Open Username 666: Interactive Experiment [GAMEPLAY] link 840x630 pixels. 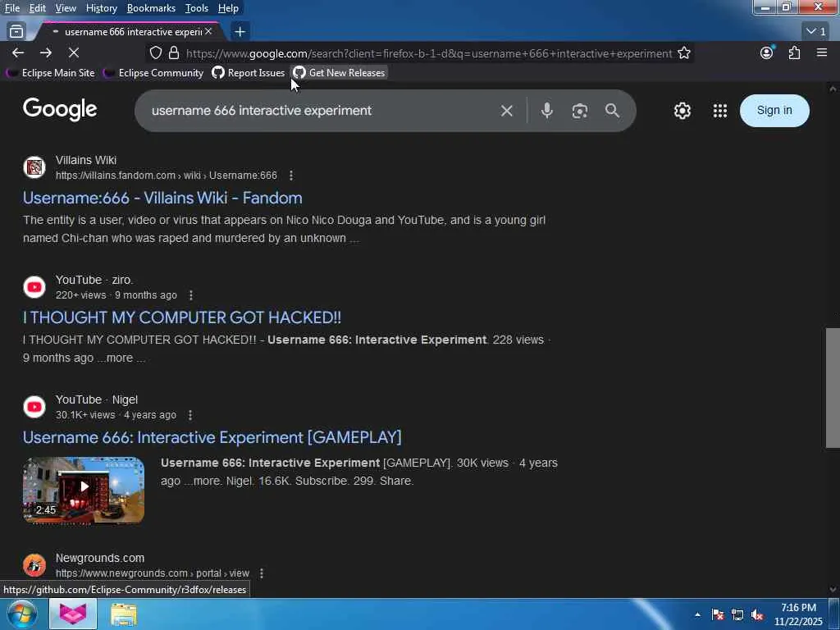pyautogui.click(x=212, y=438)
